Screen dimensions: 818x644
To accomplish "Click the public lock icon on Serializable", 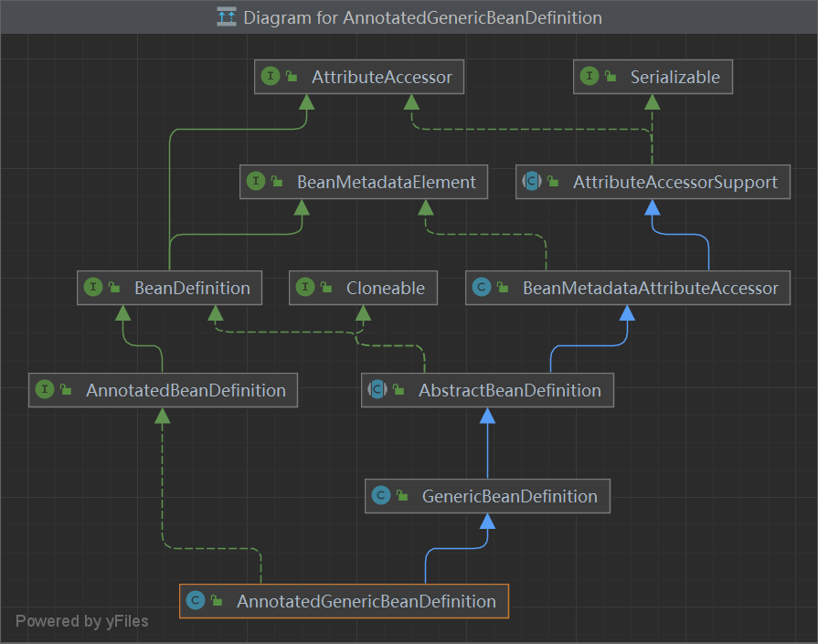I will 611,77.
